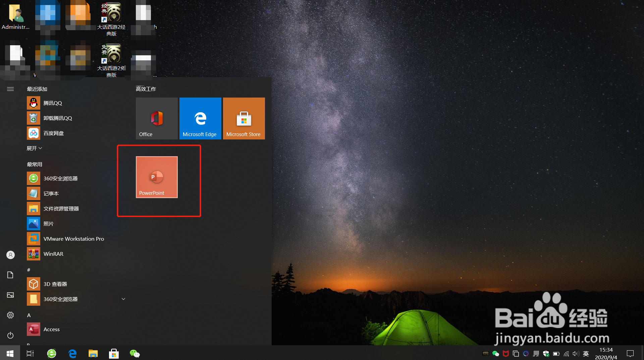Launch the PowerPoint tile
Viewport: 644px width, 360px height.
(x=157, y=177)
